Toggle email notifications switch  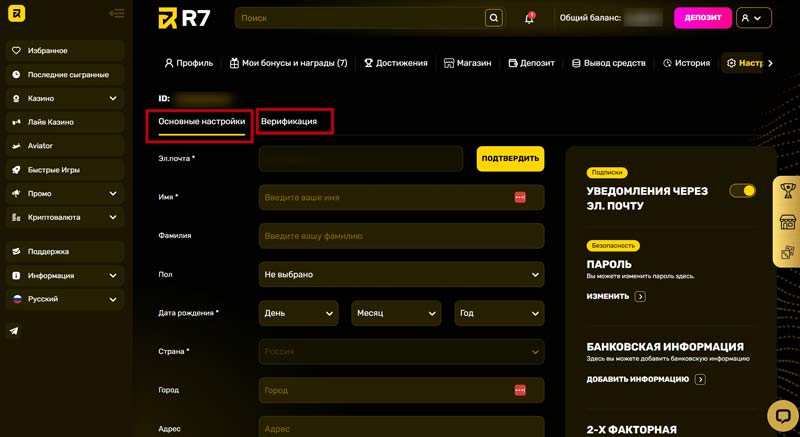(742, 190)
